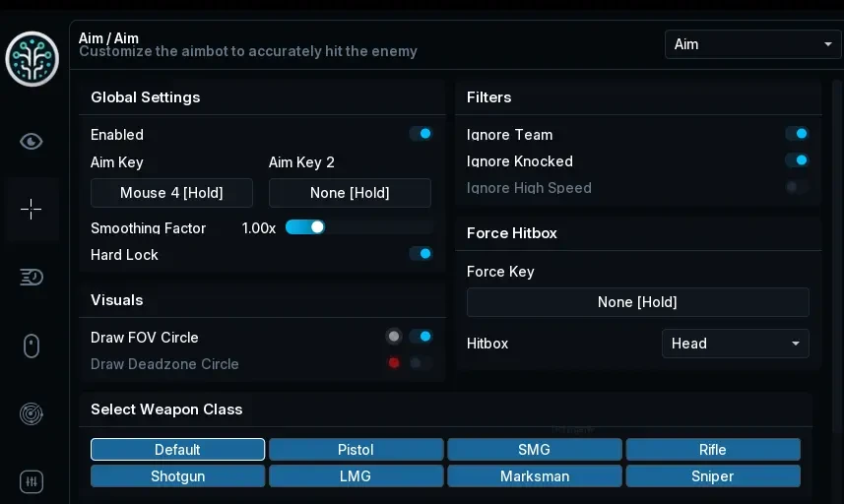844x504 pixels.
Task: Disable Ignore Knocked filter
Action: click(797, 159)
